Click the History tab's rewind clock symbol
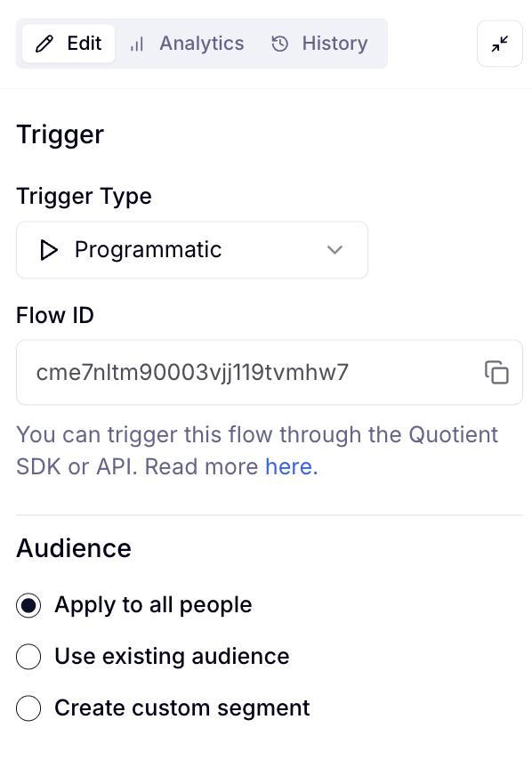This screenshot has width=532, height=760. click(278, 43)
